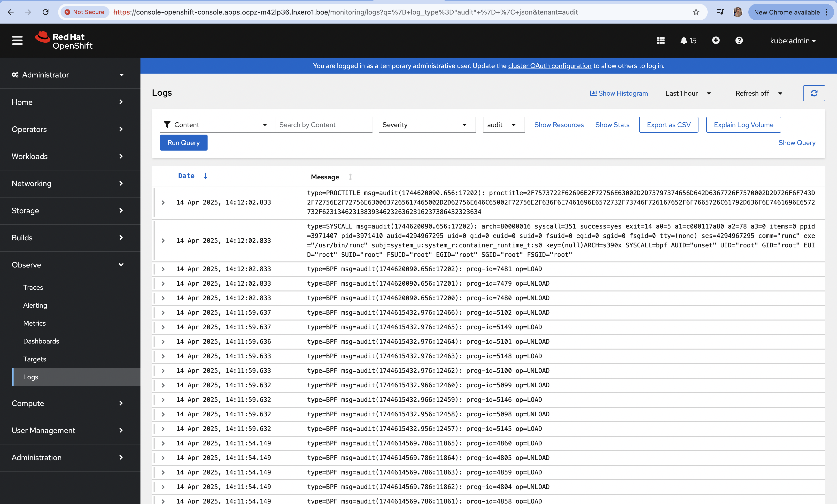Click the plus quick-create icon
The image size is (837, 504).
[716, 41]
